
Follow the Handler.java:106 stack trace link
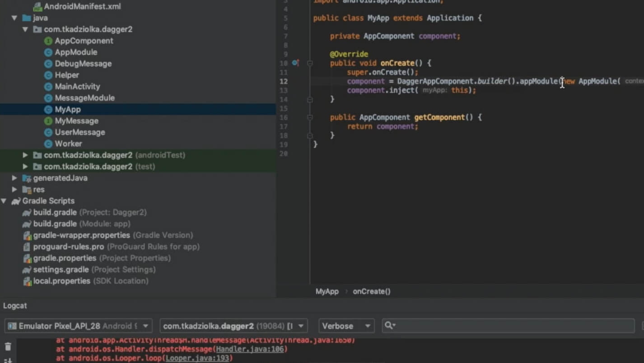[x=251, y=349]
